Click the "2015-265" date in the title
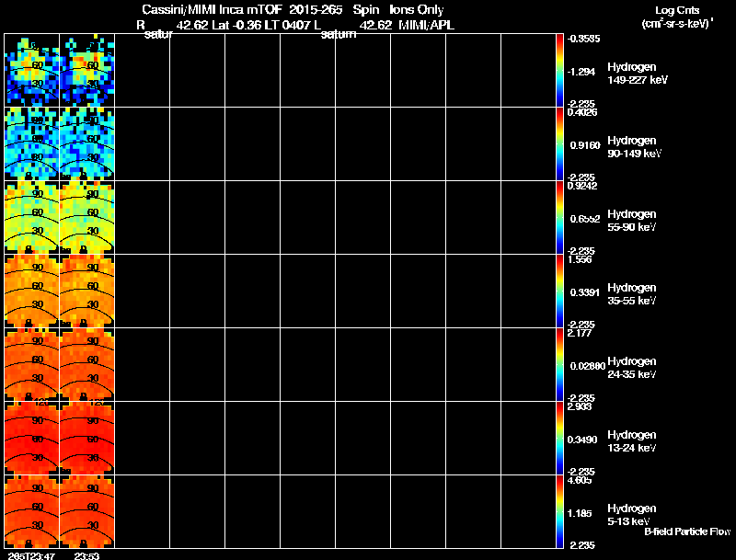The width and height of the screenshot is (736, 560). click(316, 9)
